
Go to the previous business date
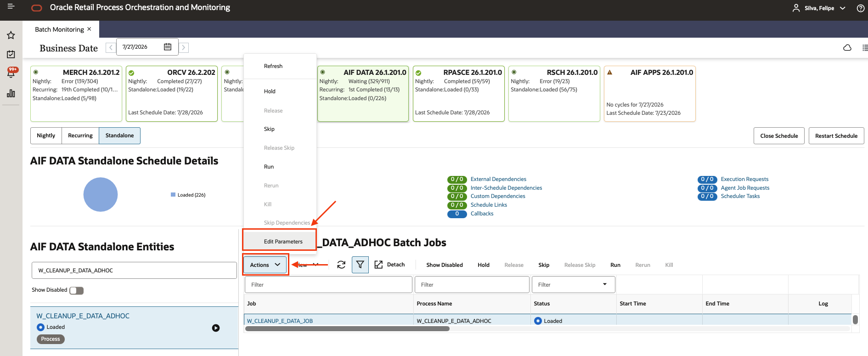point(111,47)
